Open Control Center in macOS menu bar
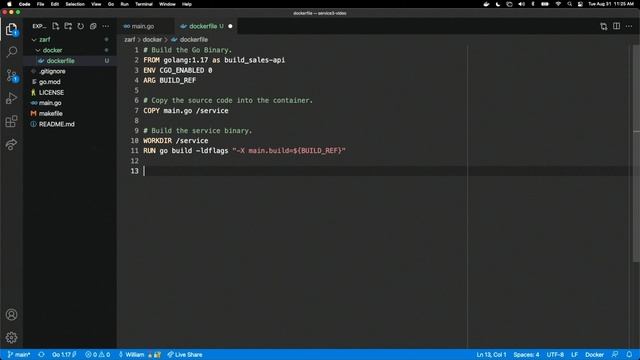Screen dimensions: 640x360 point(580,4)
